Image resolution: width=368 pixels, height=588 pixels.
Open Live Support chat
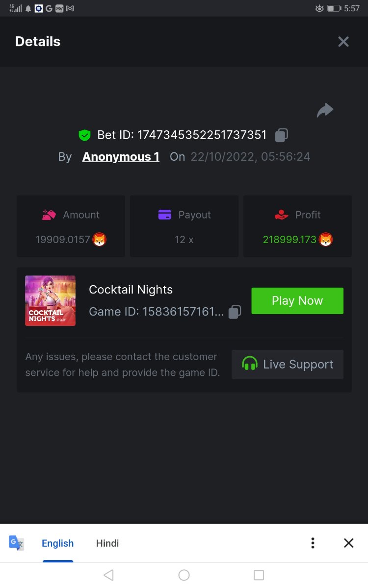[288, 364]
